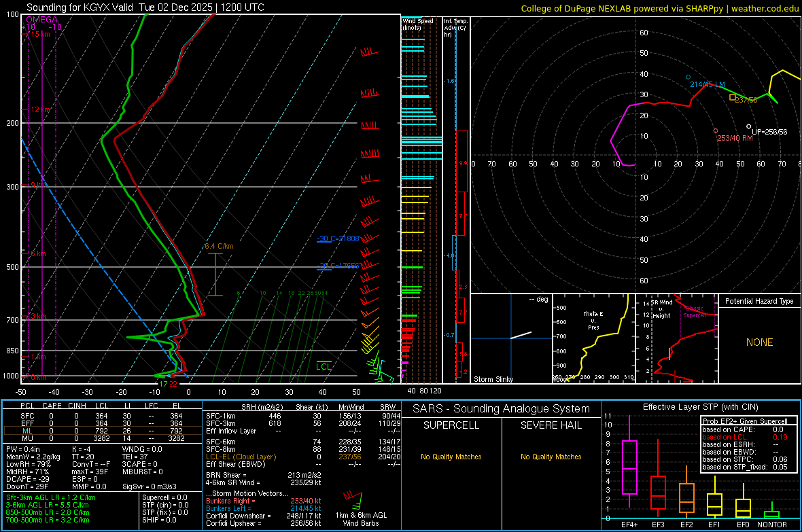Click the Storm Slinky label
Image resolution: width=802 pixels, height=532 pixels.
[493, 379]
